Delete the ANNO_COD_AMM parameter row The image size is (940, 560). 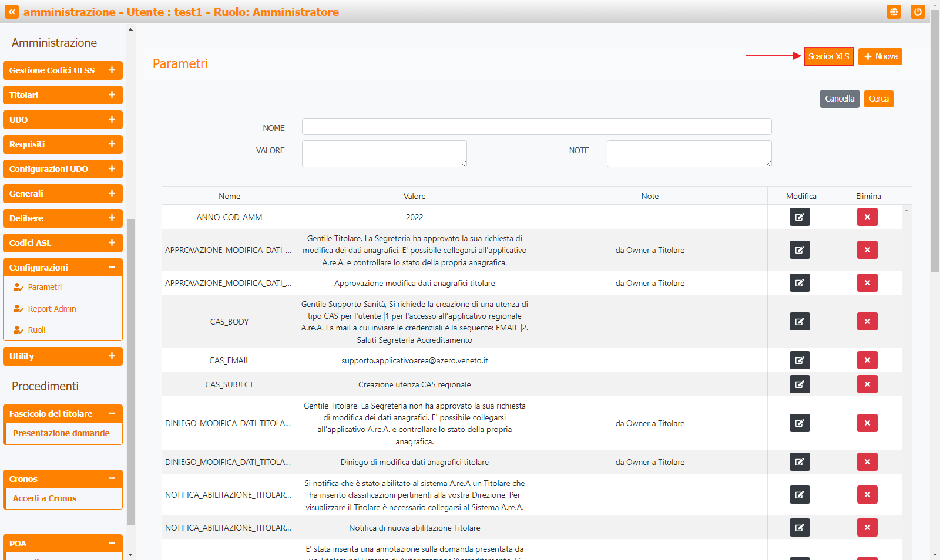coord(867,217)
